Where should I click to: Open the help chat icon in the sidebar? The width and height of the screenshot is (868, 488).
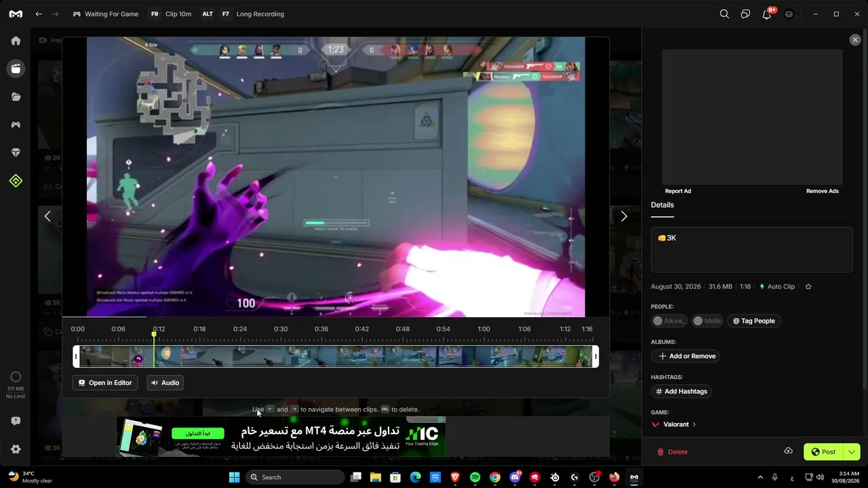click(x=16, y=421)
